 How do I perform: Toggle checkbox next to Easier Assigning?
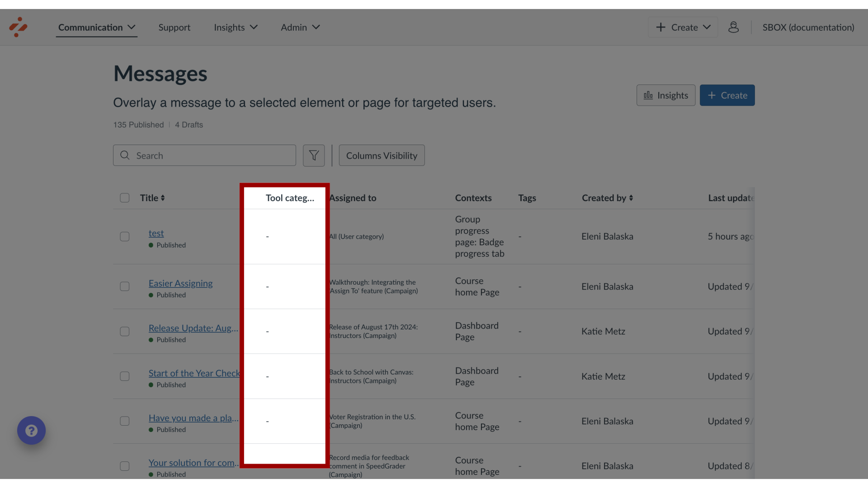click(125, 286)
